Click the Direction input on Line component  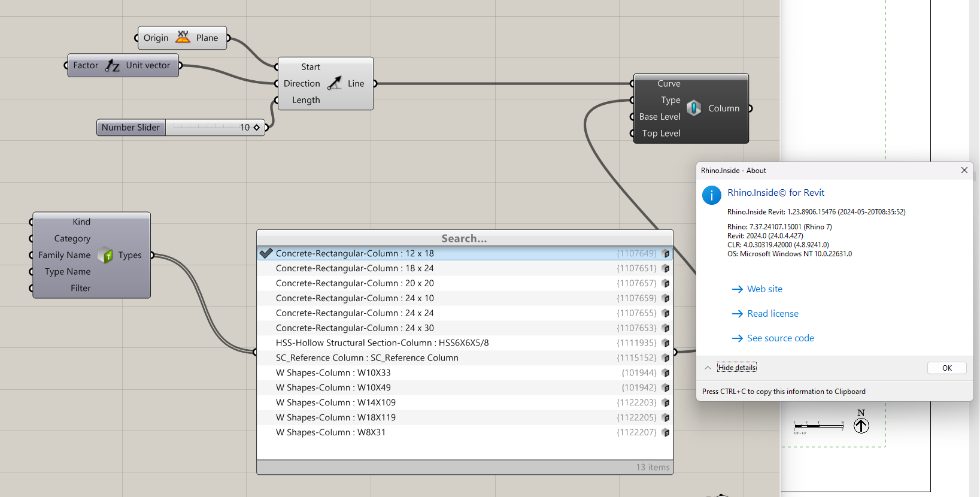click(302, 84)
